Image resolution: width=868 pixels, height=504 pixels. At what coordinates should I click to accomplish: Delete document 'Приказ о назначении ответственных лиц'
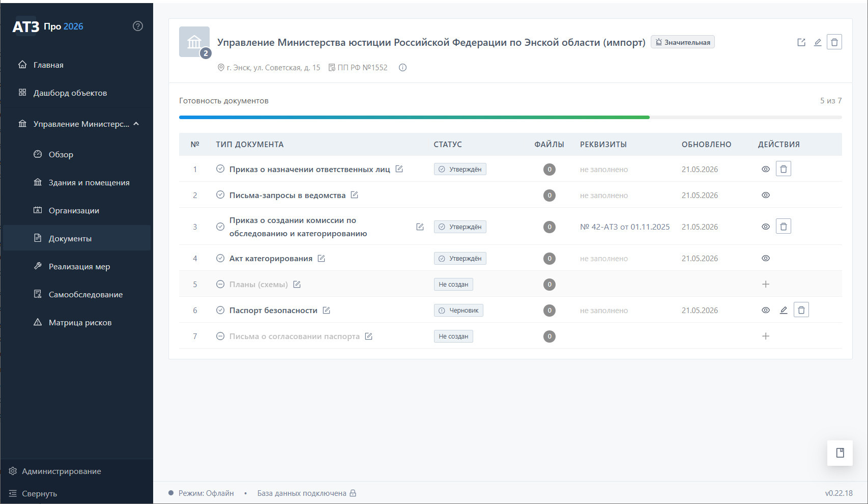coord(784,169)
